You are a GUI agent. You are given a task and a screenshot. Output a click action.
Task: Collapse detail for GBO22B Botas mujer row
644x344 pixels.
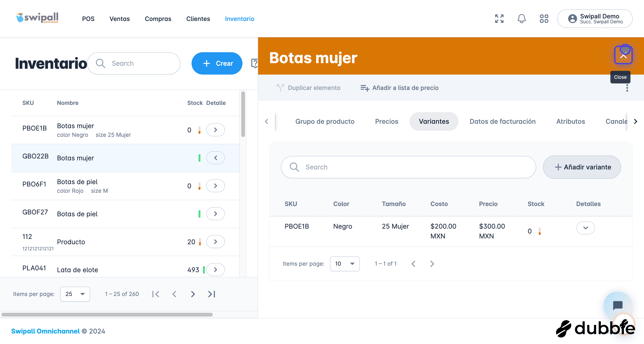[216, 158]
